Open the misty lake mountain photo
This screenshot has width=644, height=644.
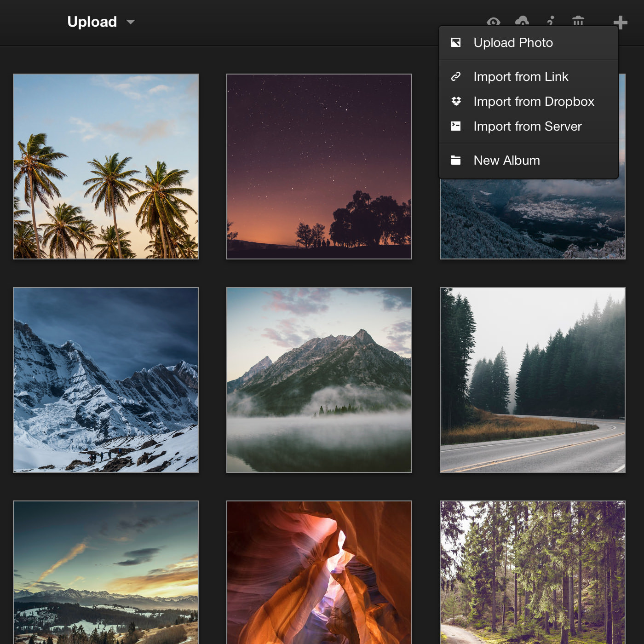[319, 380]
